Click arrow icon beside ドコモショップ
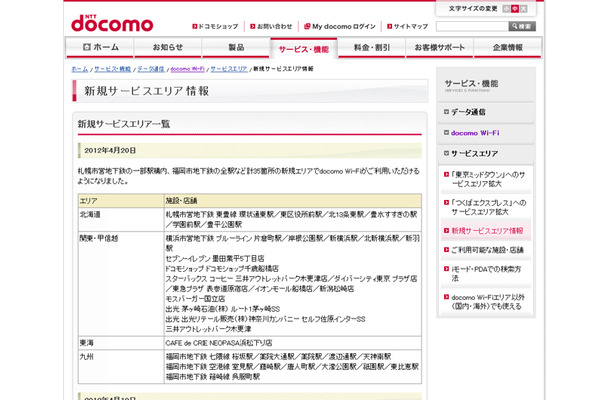The image size is (610, 400). point(195,26)
